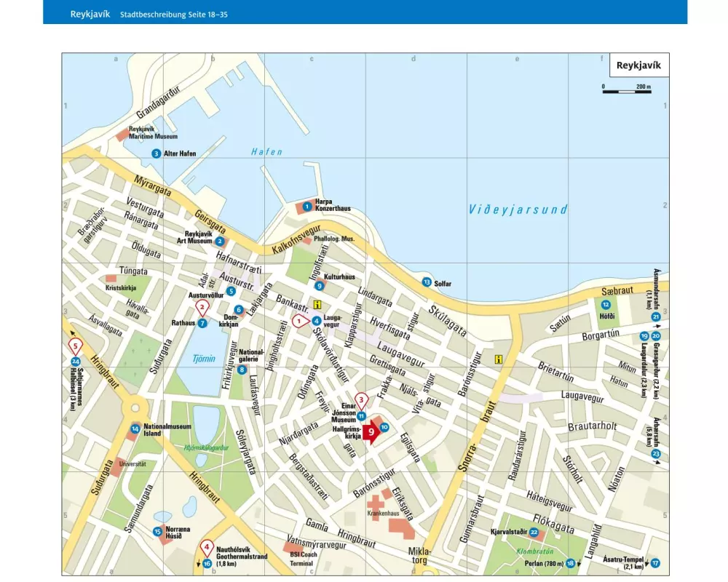
Task: Click the Reykjavík title box on the map
Action: point(638,65)
